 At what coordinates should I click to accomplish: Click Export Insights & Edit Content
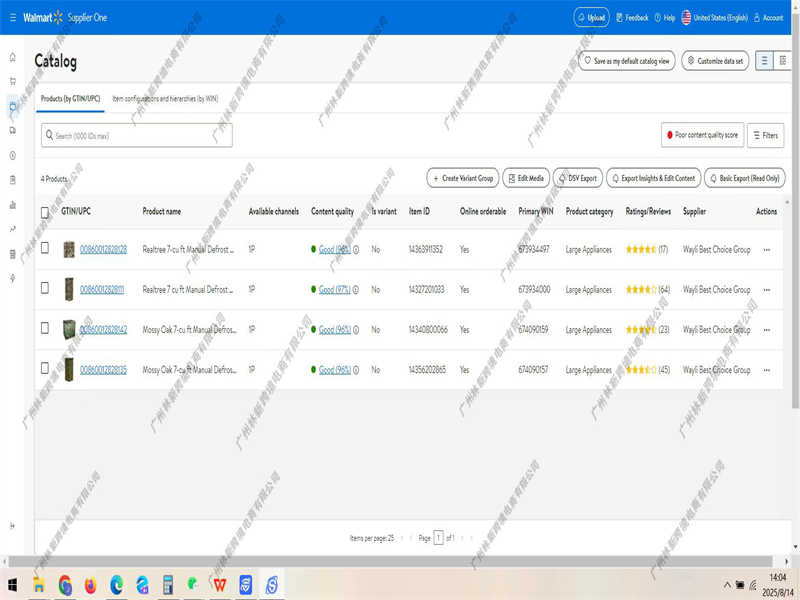tap(654, 178)
